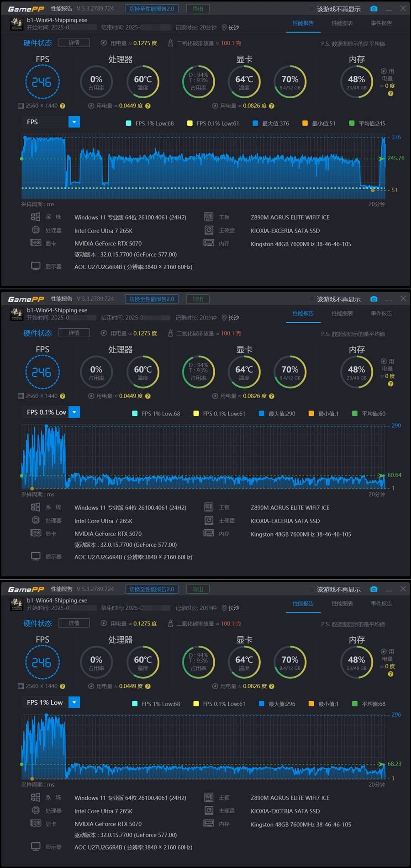Click the camera screenshot icon in the top window

(x=374, y=9)
